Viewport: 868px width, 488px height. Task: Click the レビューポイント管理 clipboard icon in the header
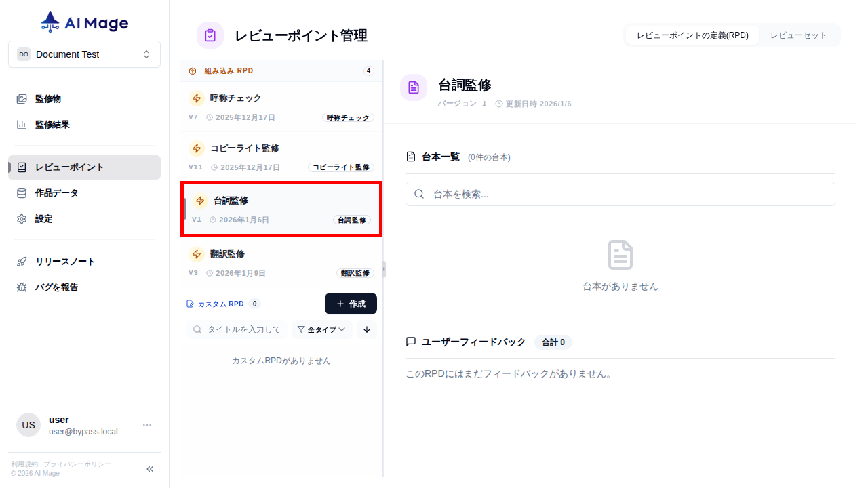click(210, 35)
